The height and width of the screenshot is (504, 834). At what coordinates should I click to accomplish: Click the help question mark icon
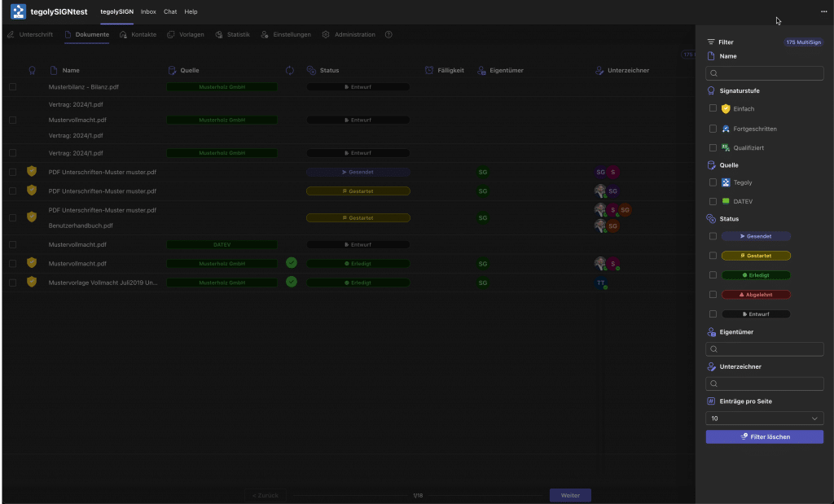(x=388, y=35)
